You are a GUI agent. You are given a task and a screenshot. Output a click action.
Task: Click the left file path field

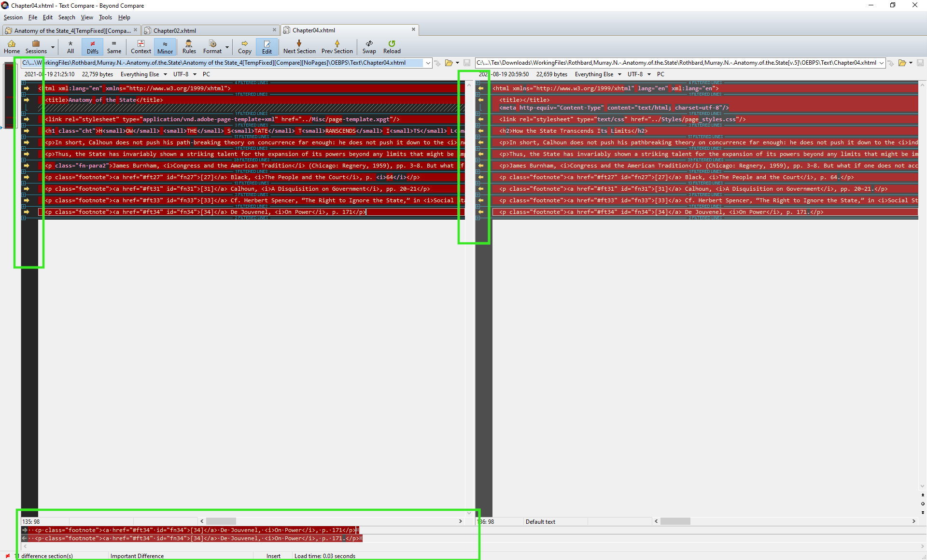pyautogui.click(x=222, y=63)
